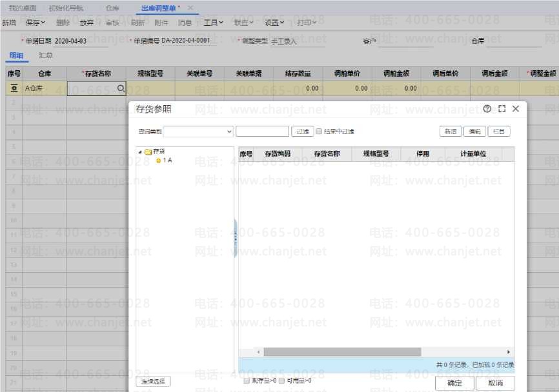Click right arrow of horizontal scrollbar
Image resolution: width=559 pixels, height=392 pixels.
(x=509, y=352)
